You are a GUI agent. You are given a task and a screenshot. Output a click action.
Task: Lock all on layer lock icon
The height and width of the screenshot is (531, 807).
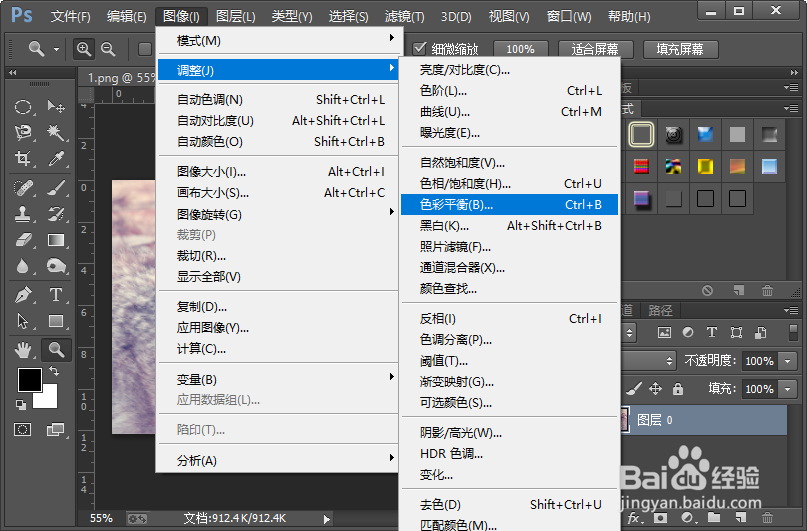(x=678, y=388)
